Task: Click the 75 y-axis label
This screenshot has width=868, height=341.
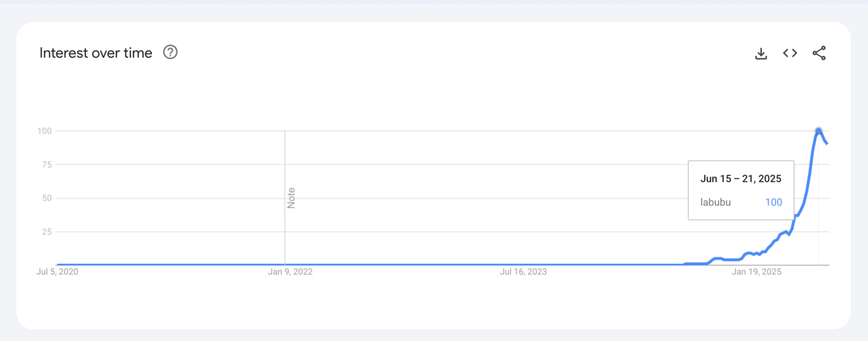Action: pyautogui.click(x=47, y=165)
